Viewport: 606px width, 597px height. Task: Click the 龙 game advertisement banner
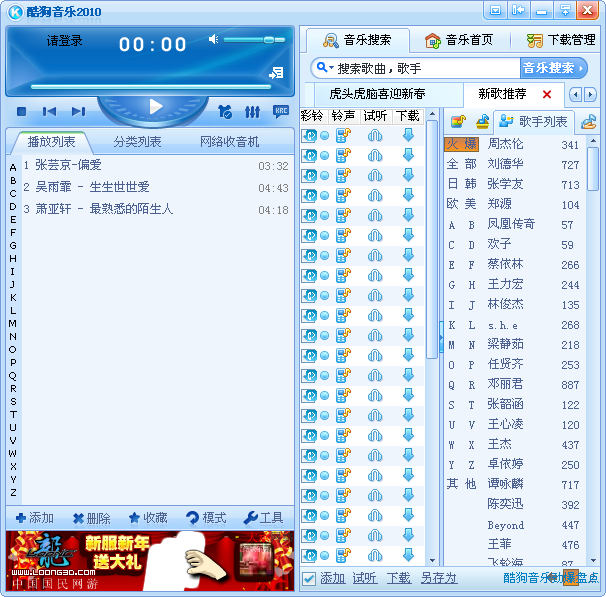[x=150, y=561]
